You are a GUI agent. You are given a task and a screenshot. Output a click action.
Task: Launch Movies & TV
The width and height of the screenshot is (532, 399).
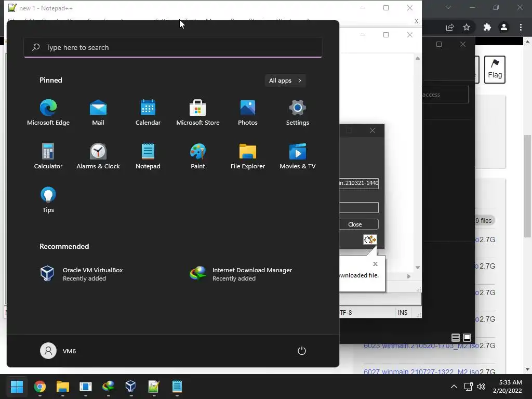click(x=298, y=156)
